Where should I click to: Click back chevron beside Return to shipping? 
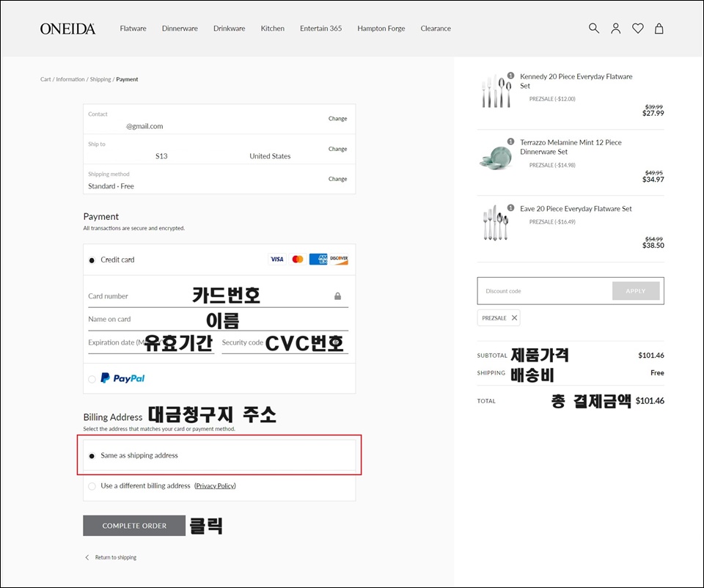87,557
